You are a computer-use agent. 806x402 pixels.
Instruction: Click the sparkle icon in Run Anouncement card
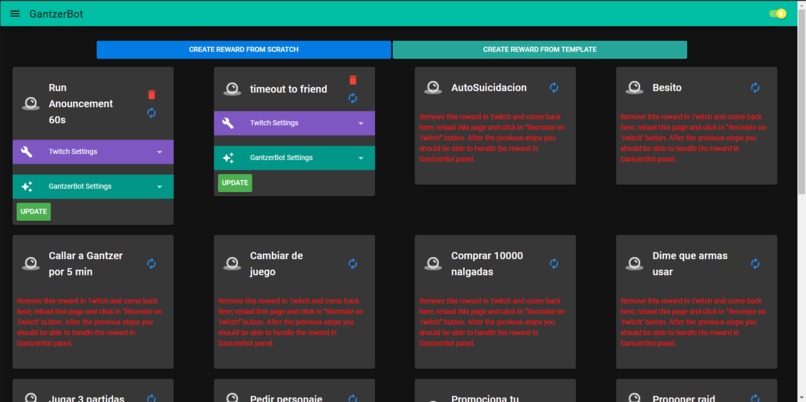tap(27, 187)
